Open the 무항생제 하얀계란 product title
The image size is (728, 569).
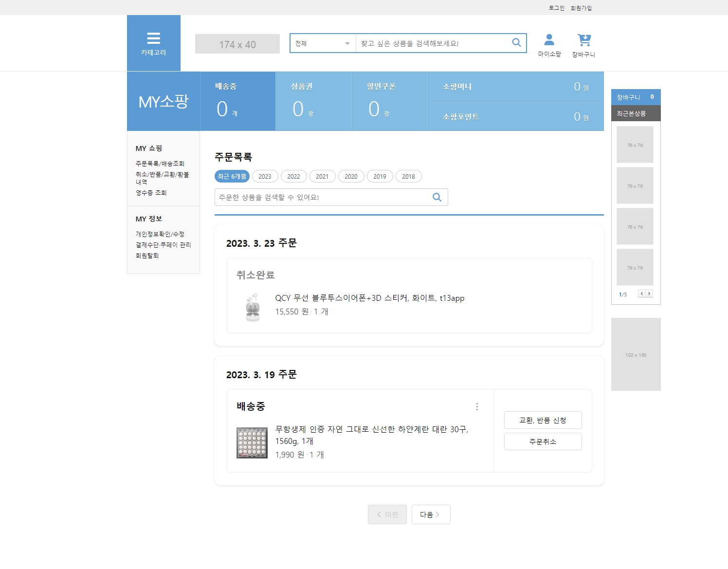point(372,435)
